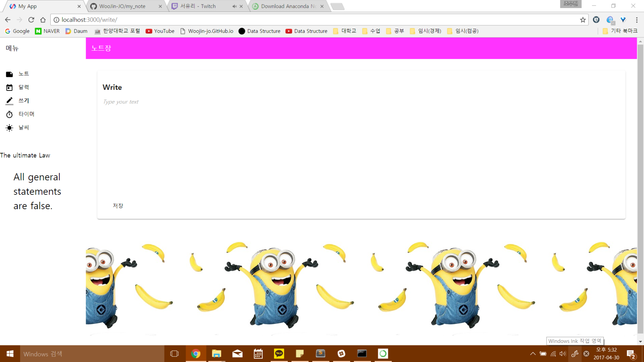Click the Windows 검색 search box
Screen dimensions: 644x362
[92, 354]
